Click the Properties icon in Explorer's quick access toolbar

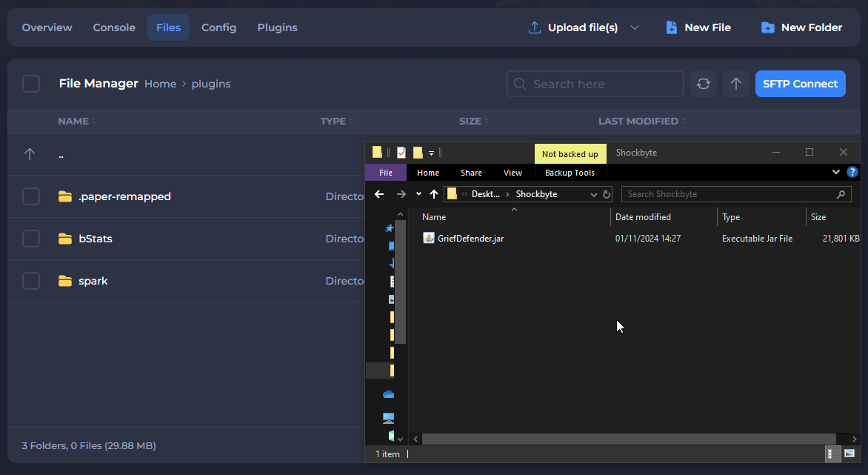tap(401, 152)
